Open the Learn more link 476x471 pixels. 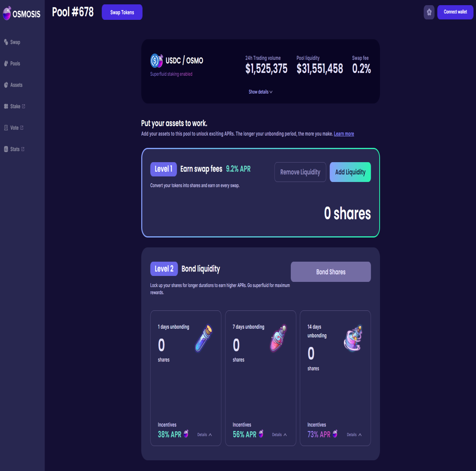tap(344, 134)
